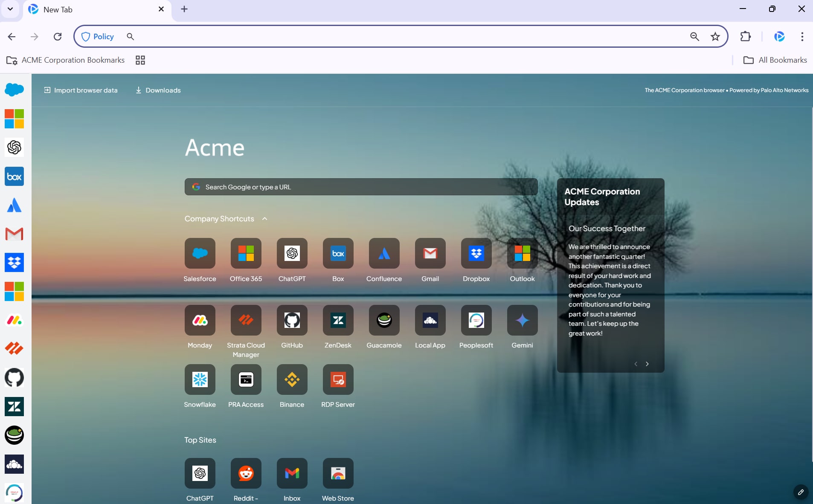Viewport: 813px width, 504px height.
Task: Click the GitHub icon in left sidebar
Action: tap(14, 378)
